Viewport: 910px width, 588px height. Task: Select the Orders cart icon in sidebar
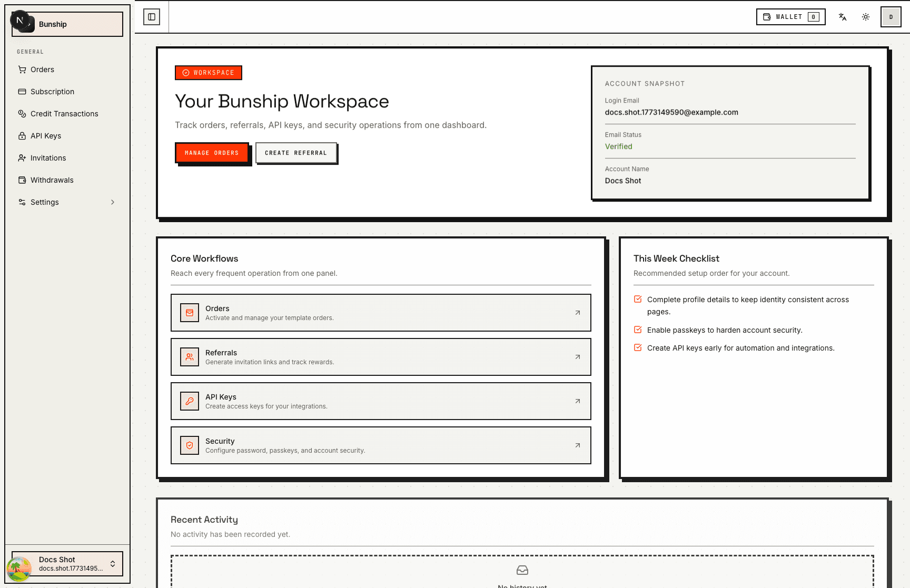click(x=22, y=69)
